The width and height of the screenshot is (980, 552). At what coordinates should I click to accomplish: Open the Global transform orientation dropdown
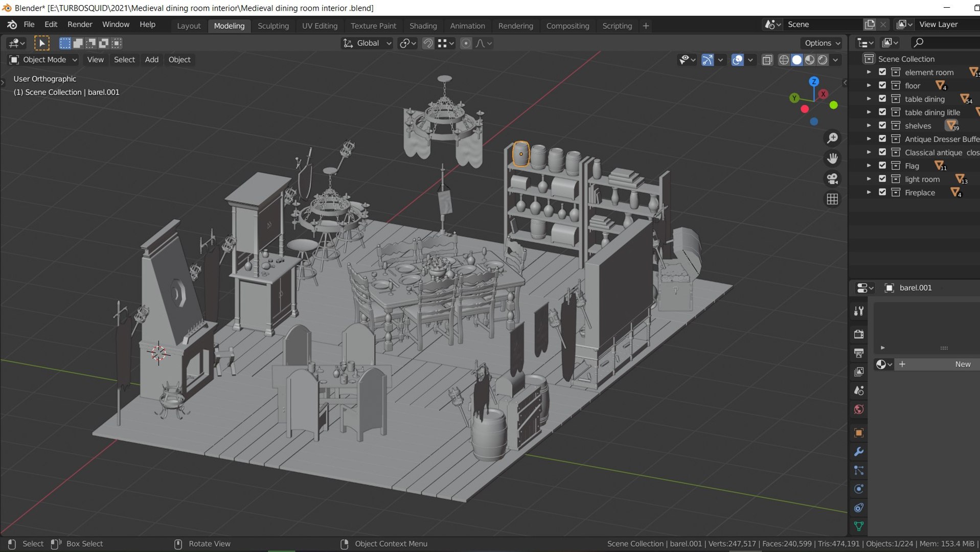point(367,43)
